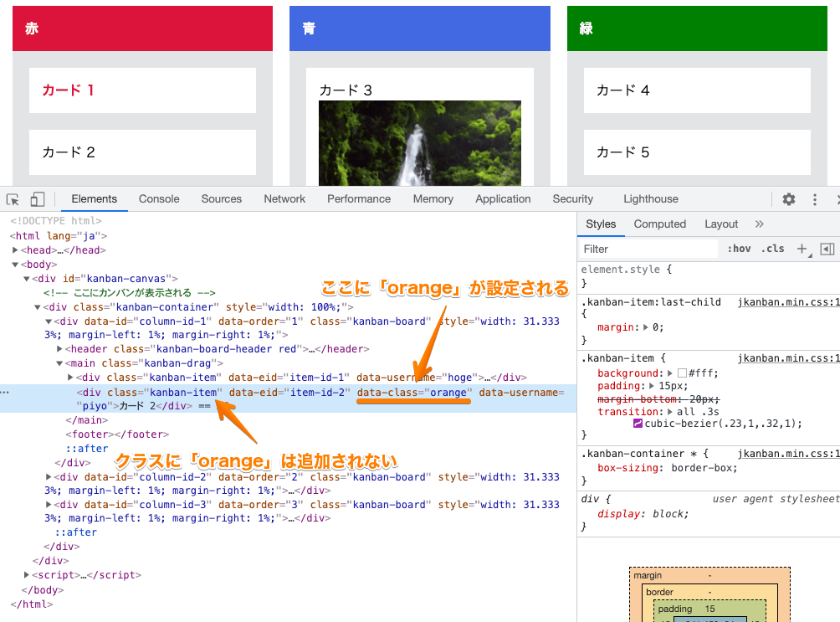Select the closing </body> tag line

[43, 590]
